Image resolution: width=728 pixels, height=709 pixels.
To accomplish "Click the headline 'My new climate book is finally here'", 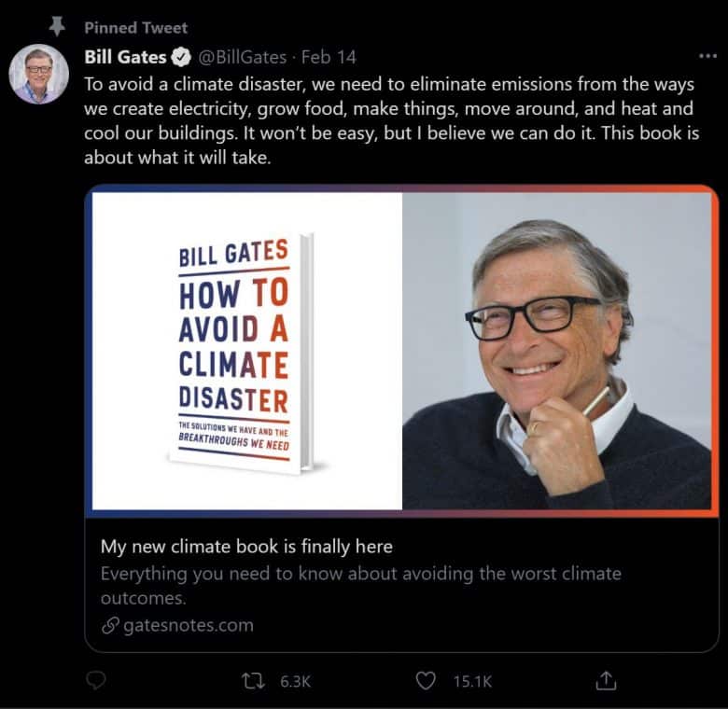I will tap(246, 547).
